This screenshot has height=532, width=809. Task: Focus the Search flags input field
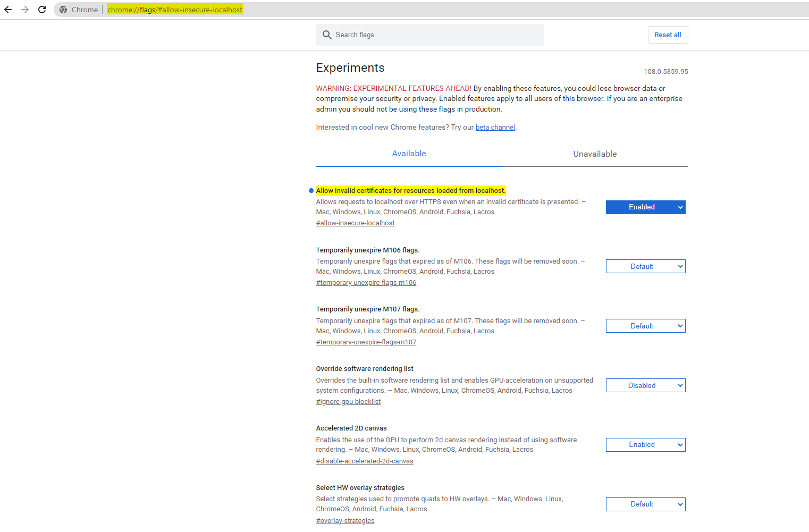(x=430, y=35)
